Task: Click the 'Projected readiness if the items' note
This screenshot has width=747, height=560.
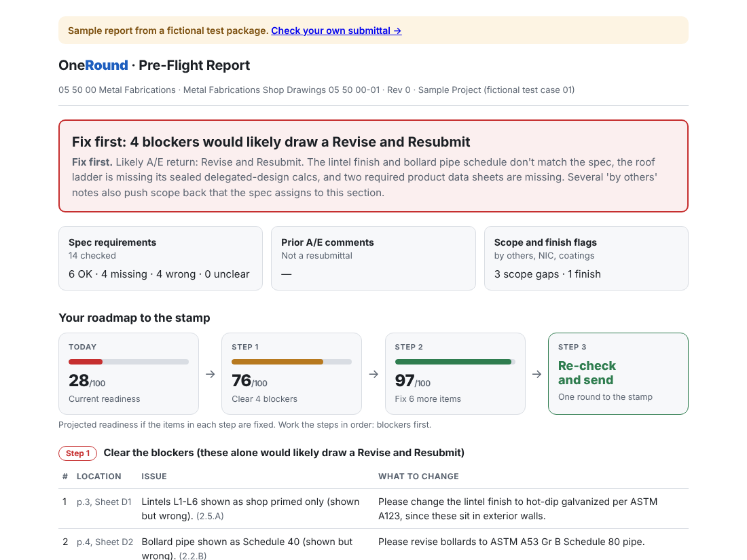Action: click(x=245, y=425)
